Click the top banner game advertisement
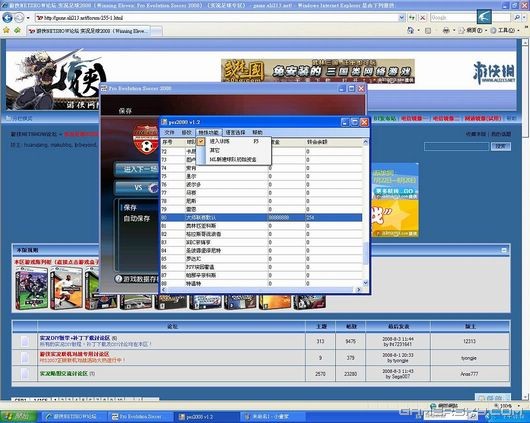This screenshot has width=530, height=423. 318,71
